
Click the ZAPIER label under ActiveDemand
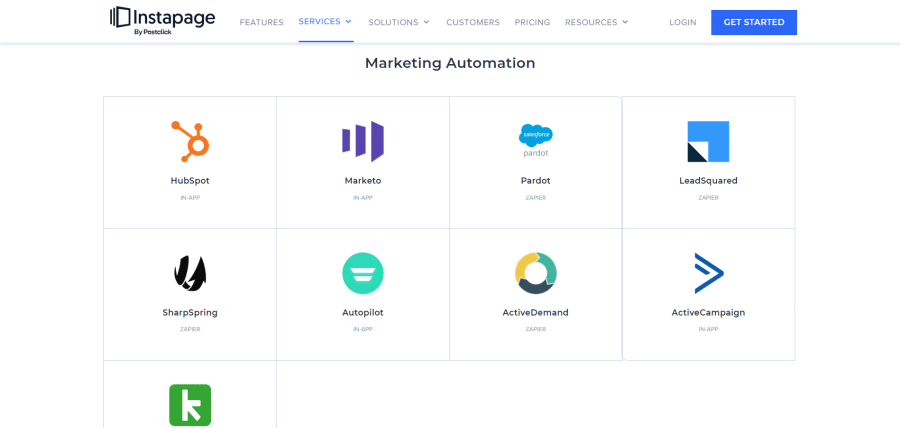[x=536, y=330]
